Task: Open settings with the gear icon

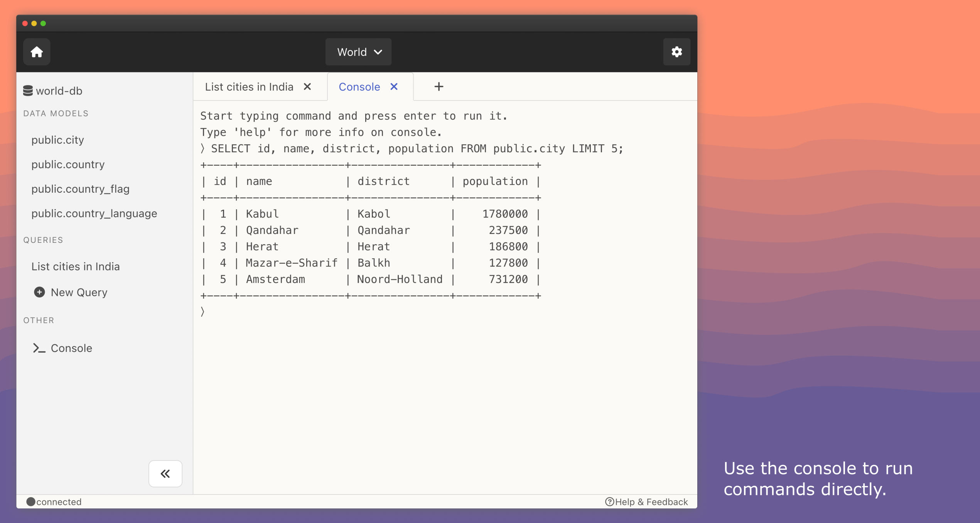Action: [x=676, y=52]
